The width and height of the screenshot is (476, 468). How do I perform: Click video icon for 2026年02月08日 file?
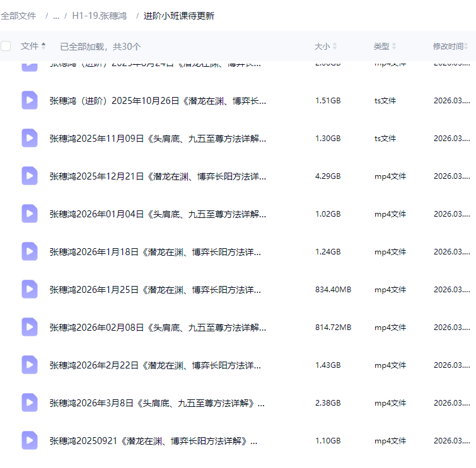30,327
